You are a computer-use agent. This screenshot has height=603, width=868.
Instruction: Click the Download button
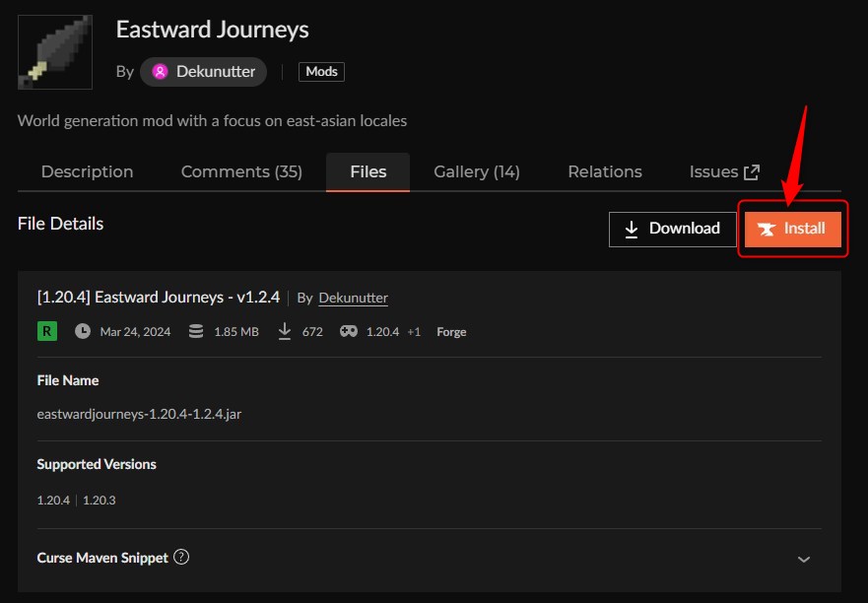(x=673, y=229)
